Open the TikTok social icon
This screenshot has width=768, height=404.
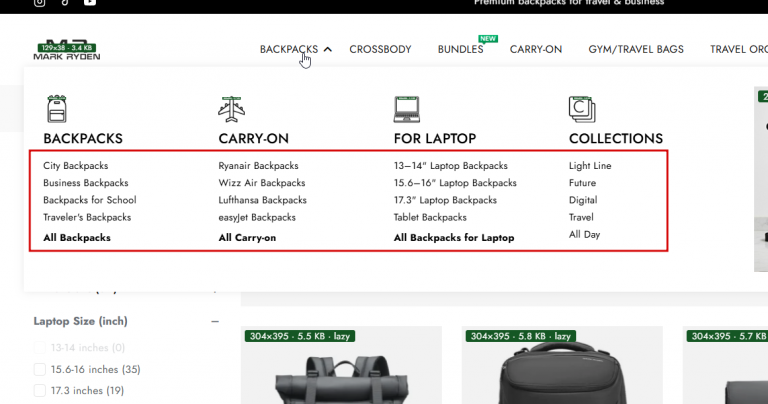click(x=65, y=2)
